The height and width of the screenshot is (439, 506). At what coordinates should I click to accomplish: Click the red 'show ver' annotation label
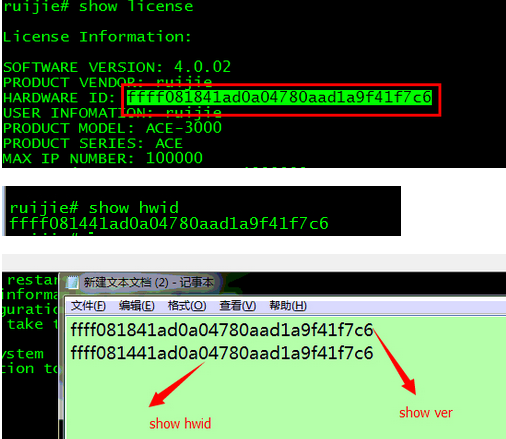[426, 413]
